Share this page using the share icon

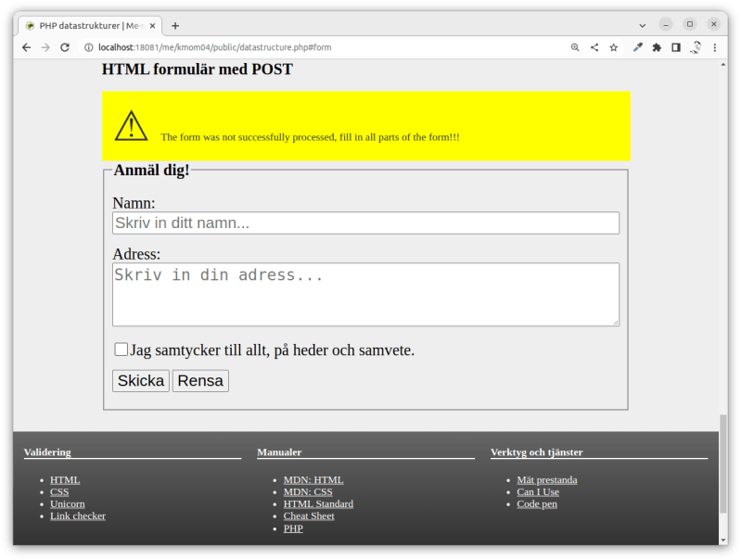pyautogui.click(x=594, y=47)
